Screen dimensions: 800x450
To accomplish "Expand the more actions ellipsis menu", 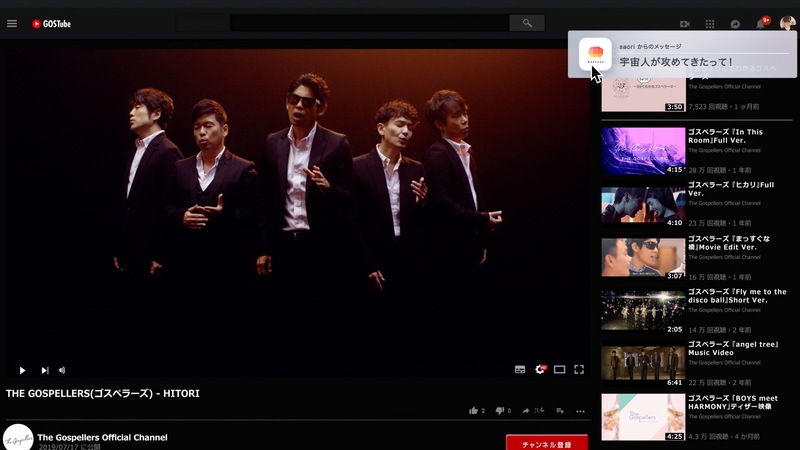I will click(x=580, y=411).
